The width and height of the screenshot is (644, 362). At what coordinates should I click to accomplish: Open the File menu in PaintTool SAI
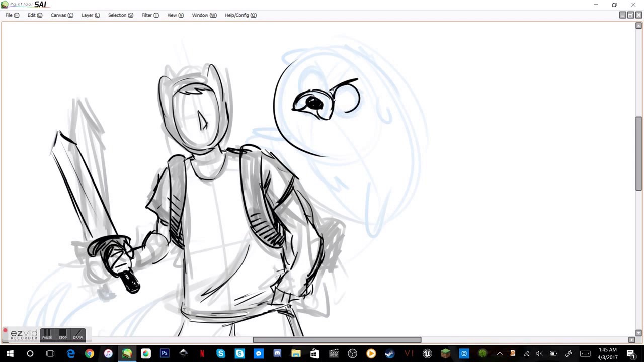(12, 15)
